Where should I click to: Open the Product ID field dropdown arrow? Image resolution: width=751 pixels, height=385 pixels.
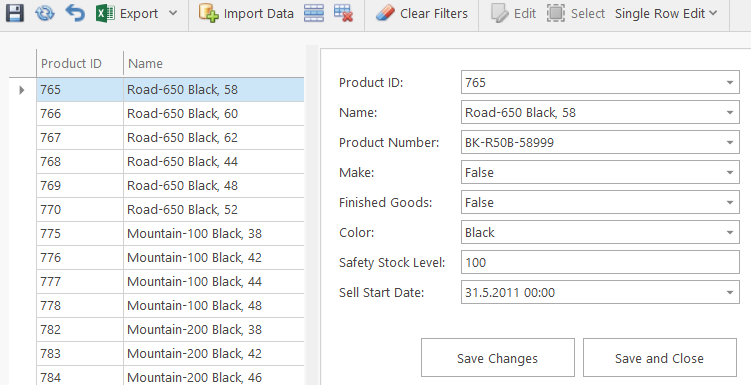tap(729, 82)
